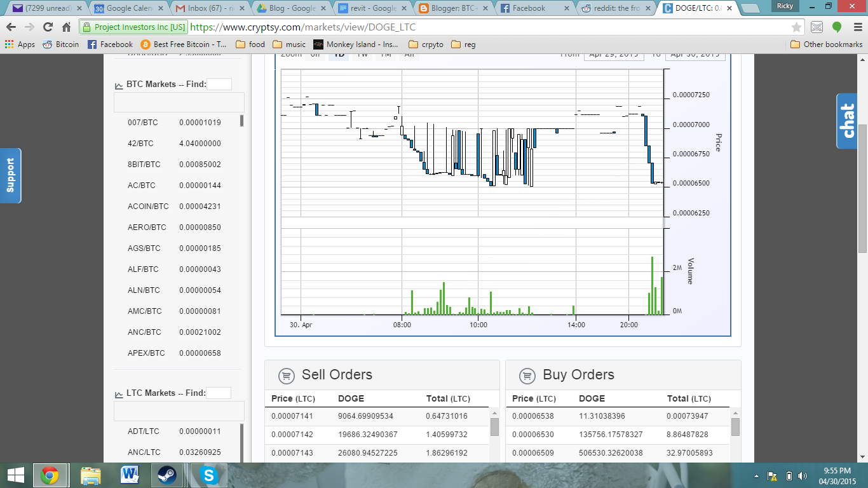
Task: Open the Best Free Bitcoin bookmark
Action: [183, 44]
